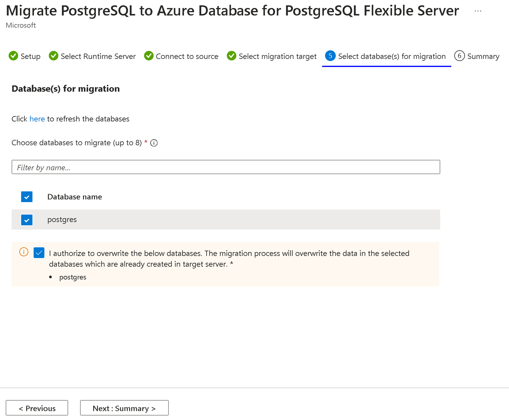This screenshot has height=420, width=509.
Task: Toggle the postgres database checkbox
Action: click(27, 219)
